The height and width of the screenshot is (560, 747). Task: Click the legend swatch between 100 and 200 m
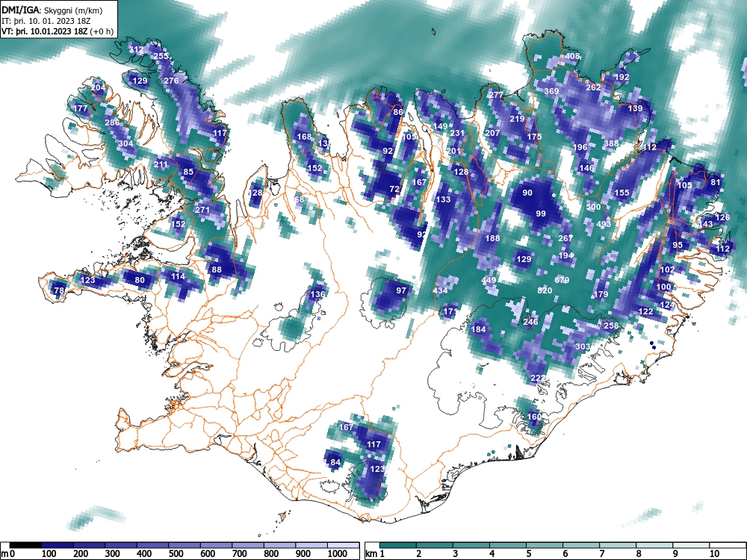pos(58,545)
